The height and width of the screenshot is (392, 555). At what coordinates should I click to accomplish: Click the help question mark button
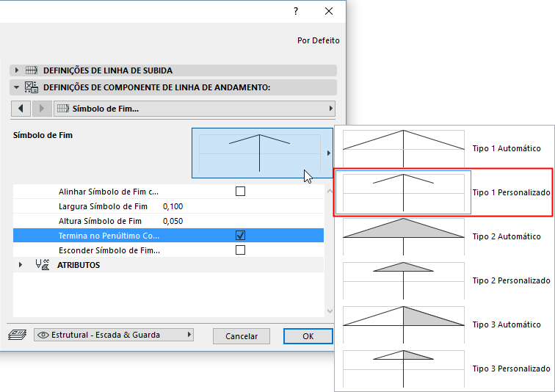point(296,11)
